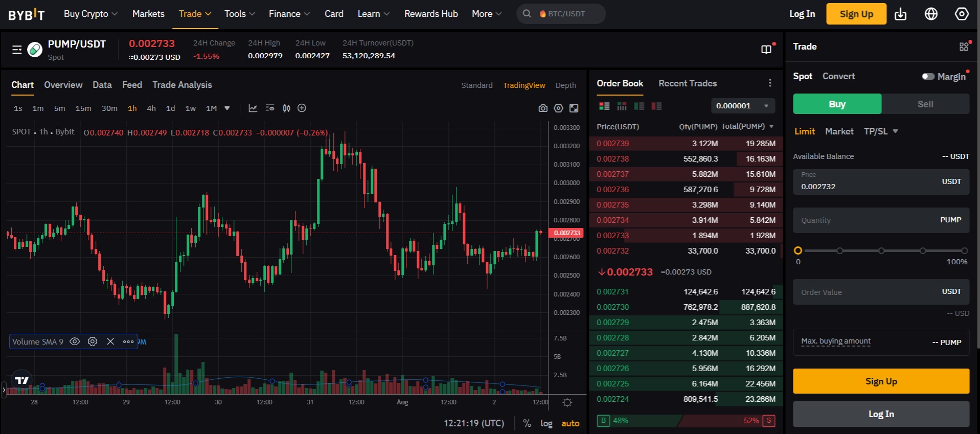Click the slider midpoint 50% marker
This screenshot has height=434, width=980.
tap(881, 250)
